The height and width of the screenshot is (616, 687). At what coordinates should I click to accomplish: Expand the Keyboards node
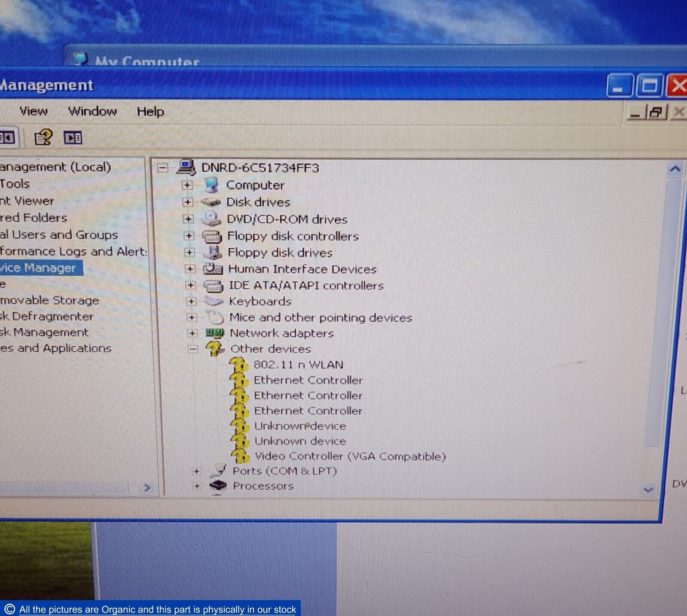tap(191, 302)
